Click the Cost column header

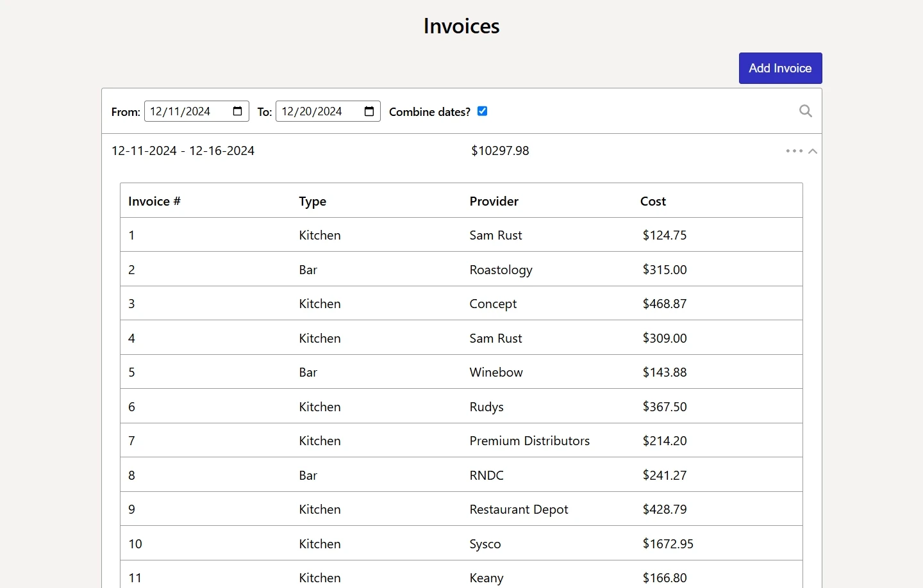[653, 200]
